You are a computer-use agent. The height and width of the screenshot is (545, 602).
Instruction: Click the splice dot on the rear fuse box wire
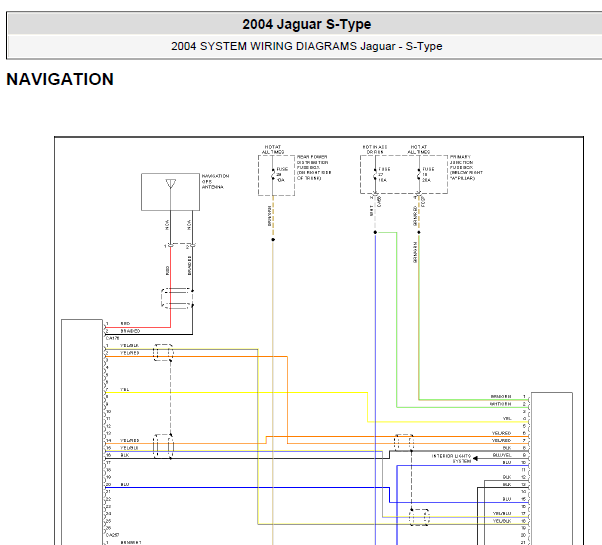(273, 239)
